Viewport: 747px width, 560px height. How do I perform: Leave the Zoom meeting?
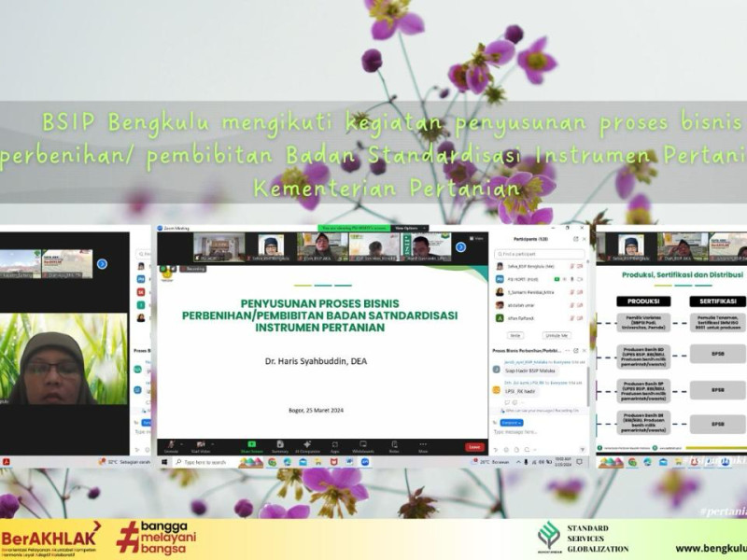pos(474,447)
